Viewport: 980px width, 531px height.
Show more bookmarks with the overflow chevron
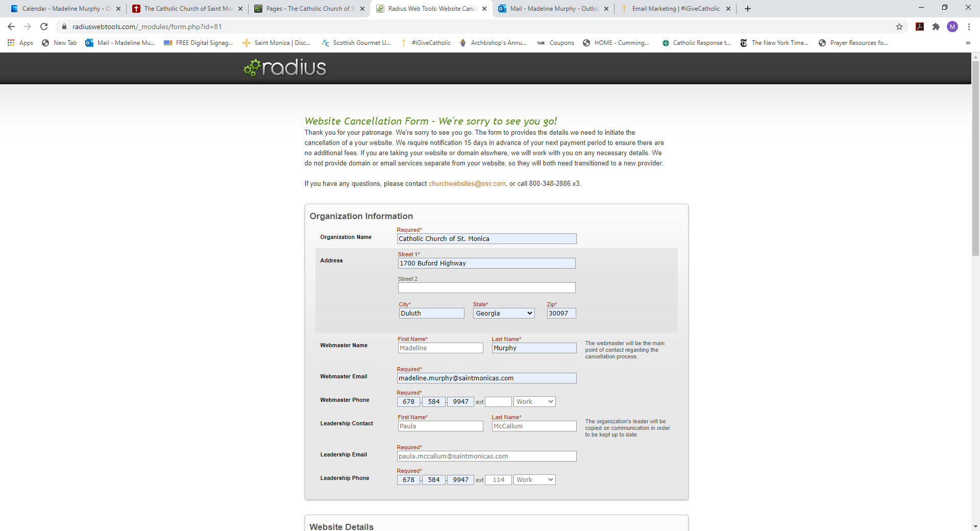click(968, 43)
